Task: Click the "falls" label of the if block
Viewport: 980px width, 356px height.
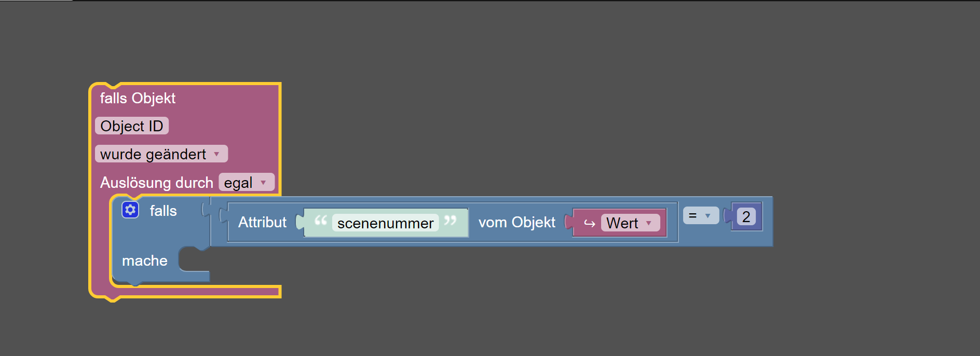Action: (163, 211)
